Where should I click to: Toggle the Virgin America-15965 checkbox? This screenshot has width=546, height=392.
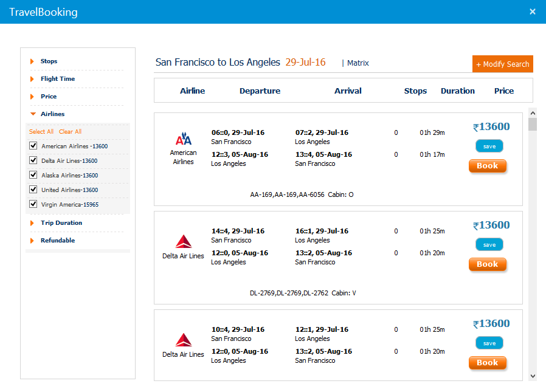click(x=33, y=204)
